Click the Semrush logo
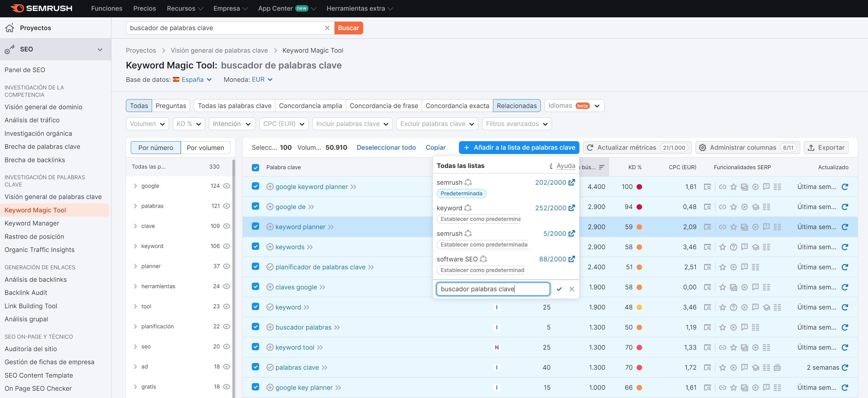The image size is (868, 398). pyautogui.click(x=41, y=9)
